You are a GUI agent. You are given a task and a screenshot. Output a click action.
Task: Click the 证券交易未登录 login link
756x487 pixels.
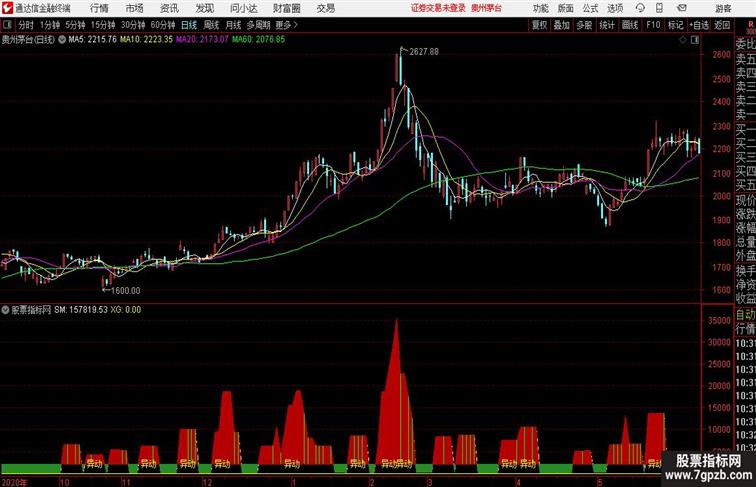point(438,8)
